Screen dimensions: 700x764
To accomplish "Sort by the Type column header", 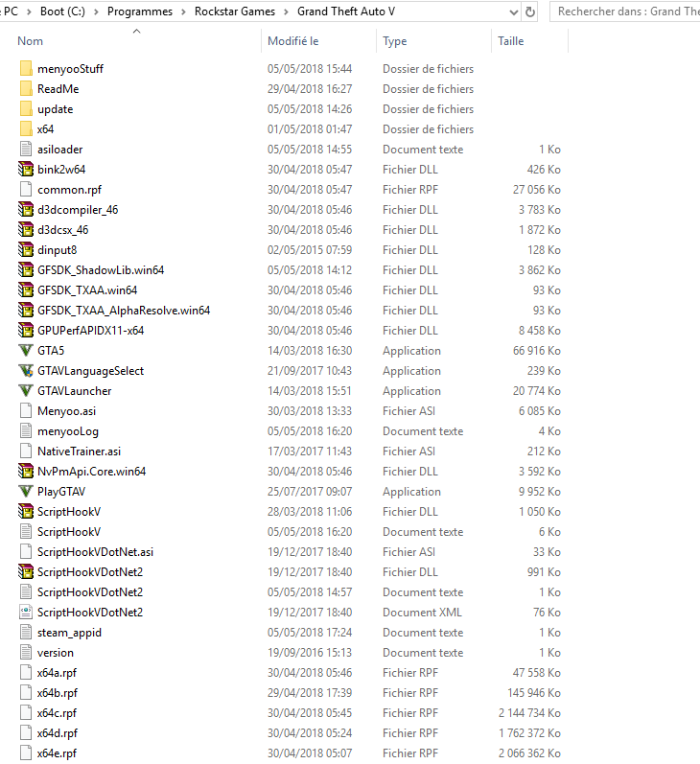I will [x=394, y=41].
